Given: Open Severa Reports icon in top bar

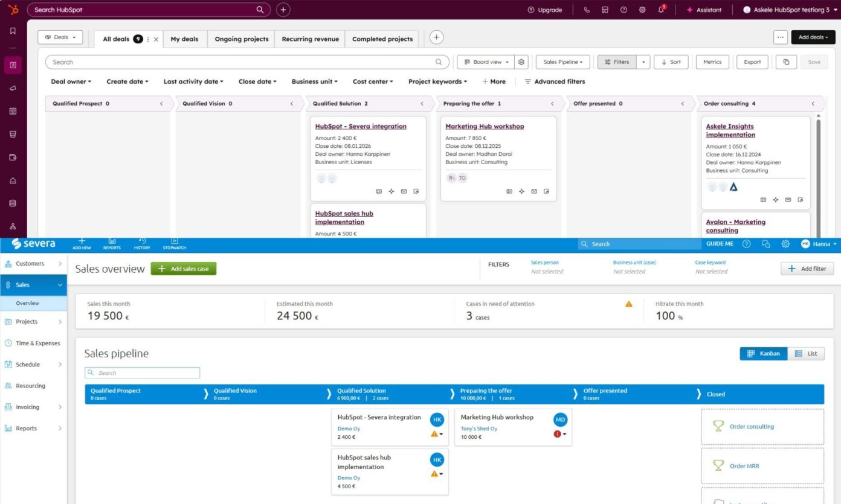Looking at the screenshot, I should [112, 243].
